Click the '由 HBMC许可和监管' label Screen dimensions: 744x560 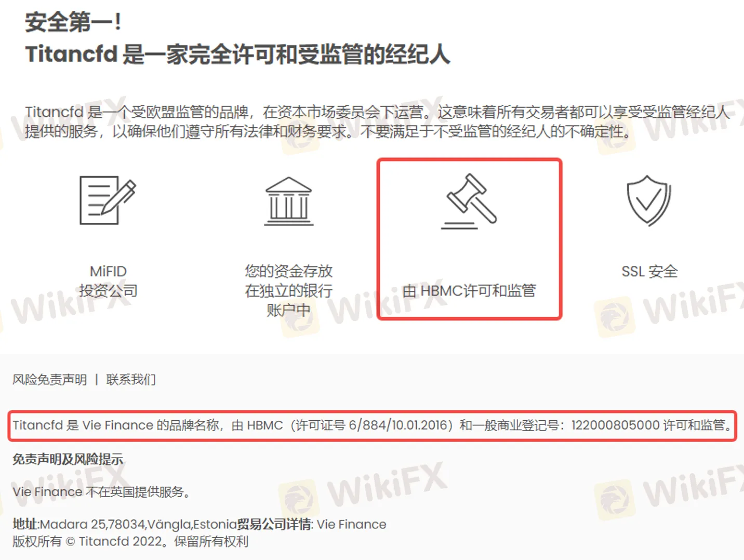pos(469,290)
